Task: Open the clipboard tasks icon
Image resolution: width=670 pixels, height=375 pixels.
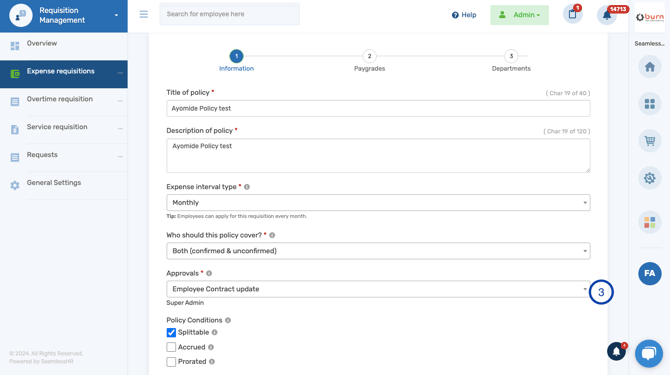Action: click(573, 15)
